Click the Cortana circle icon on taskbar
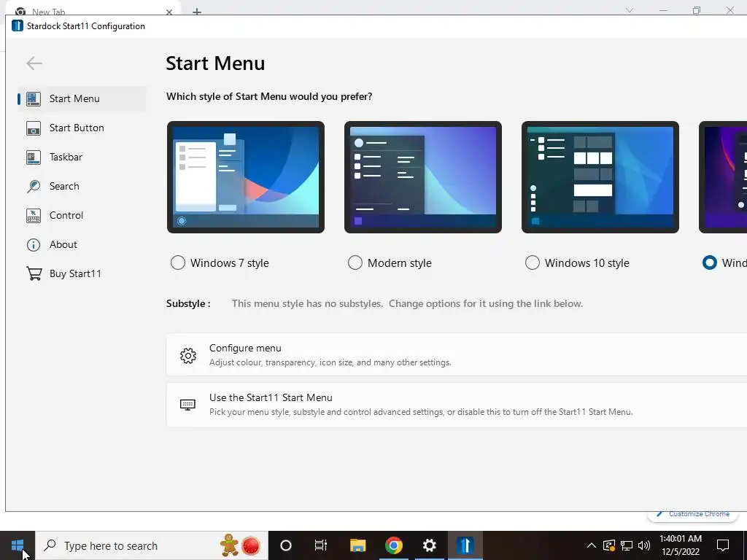Image resolution: width=747 pixels, height=560 pixels. [x=286, y=545]
